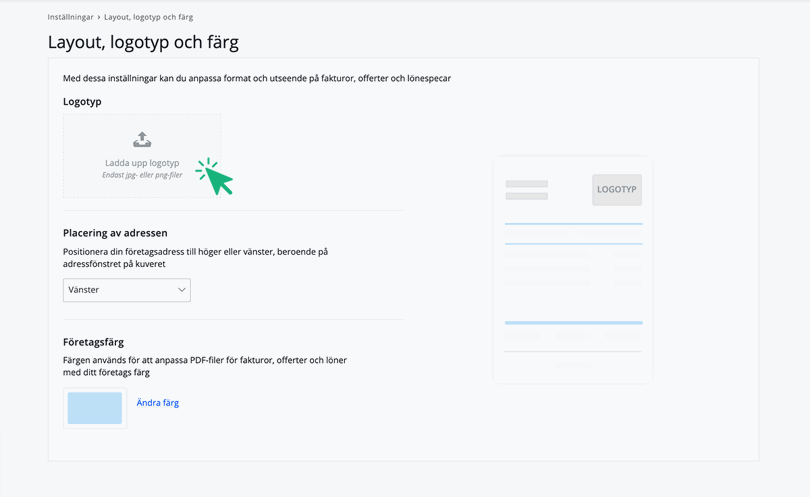Viewport: 810px width, 497px height.
Task: Click the top blue line in the preview
Action: click(x=573, y=225)
